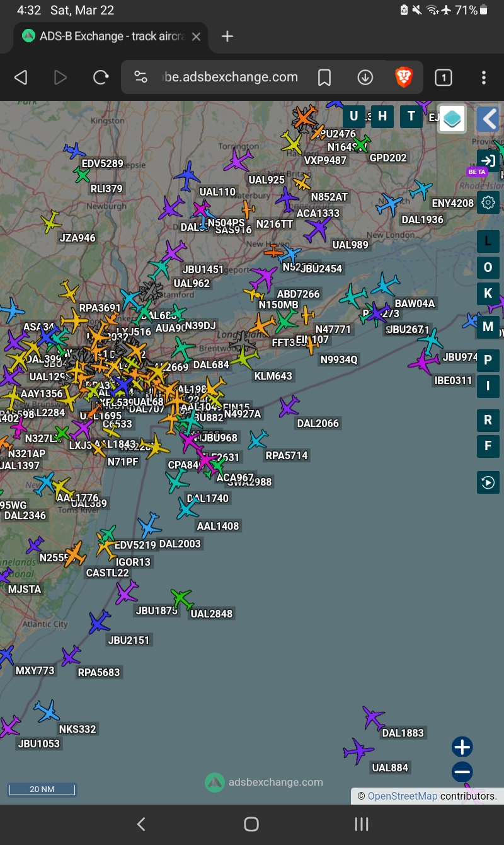This screenshot has width=504, height=845.
Task: Tap Android back navigation button
Action: click(141, 824)
